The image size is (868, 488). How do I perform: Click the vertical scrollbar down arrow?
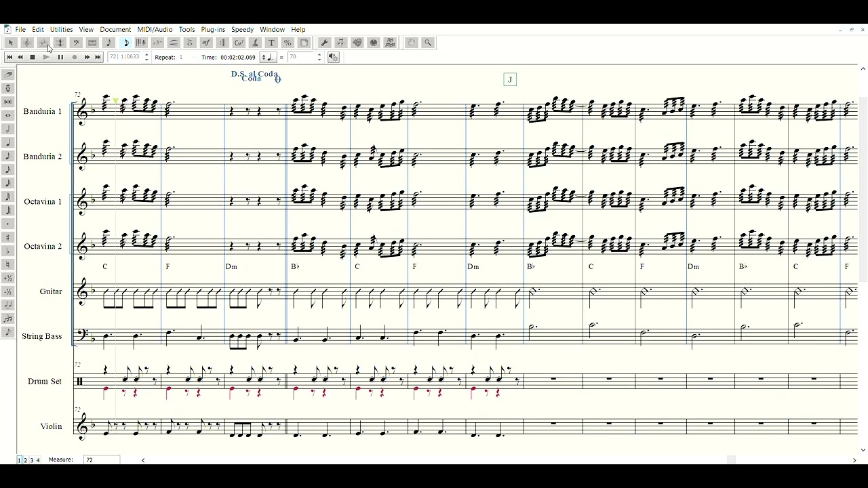[x=863, y=449]
